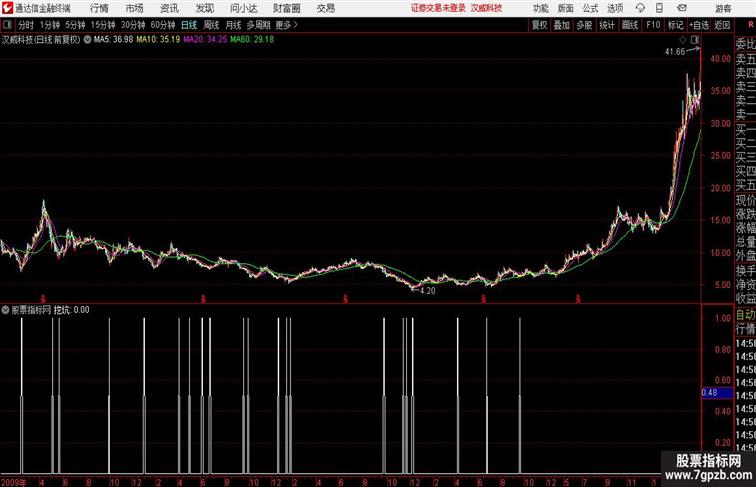
Task: Open the 交易 menu
Action: (x=326, y=8)
